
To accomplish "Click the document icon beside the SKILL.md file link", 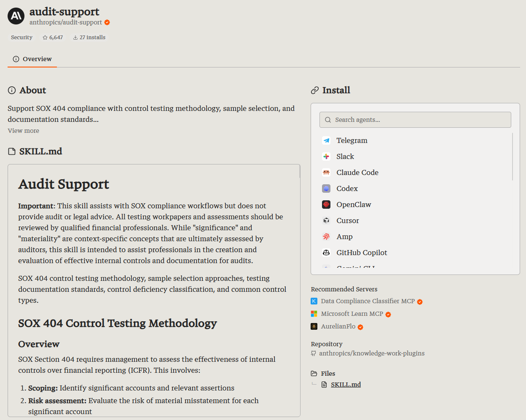I will point(324,385).
